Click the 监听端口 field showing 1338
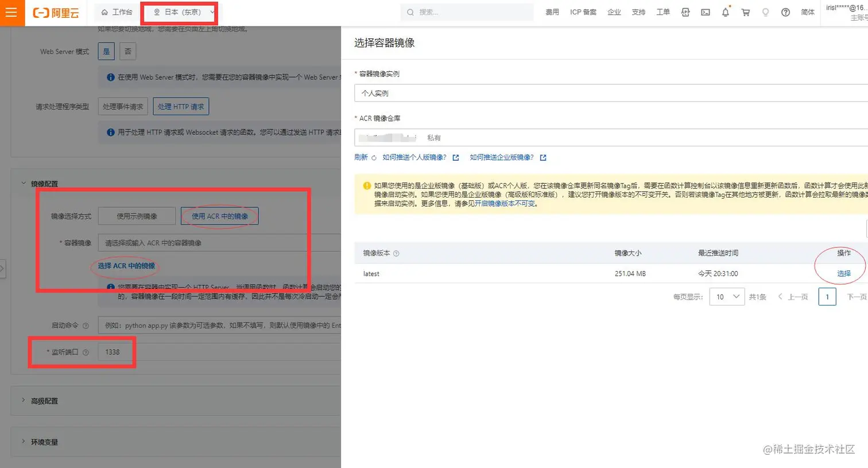Screen dimensions: 868x468 click(x=219, y=352)
